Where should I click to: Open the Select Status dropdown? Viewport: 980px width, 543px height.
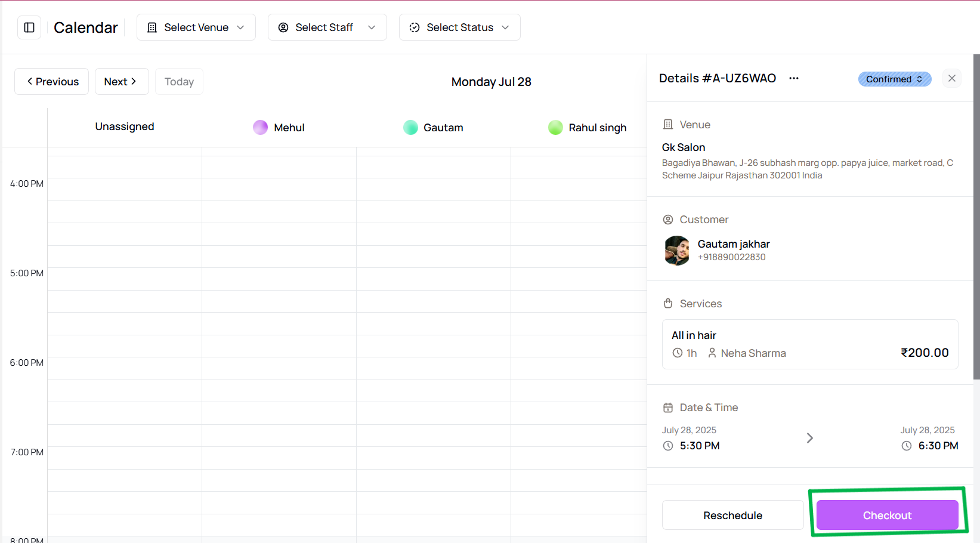pos(460,27)
